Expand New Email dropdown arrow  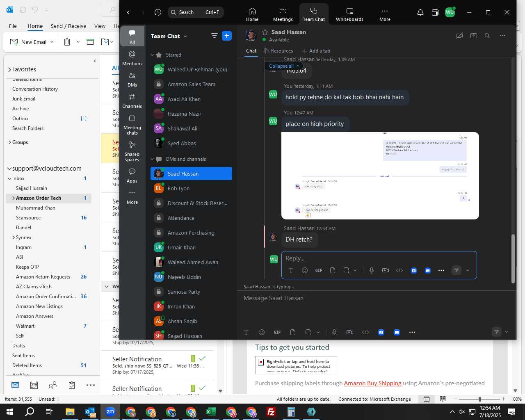52,42
